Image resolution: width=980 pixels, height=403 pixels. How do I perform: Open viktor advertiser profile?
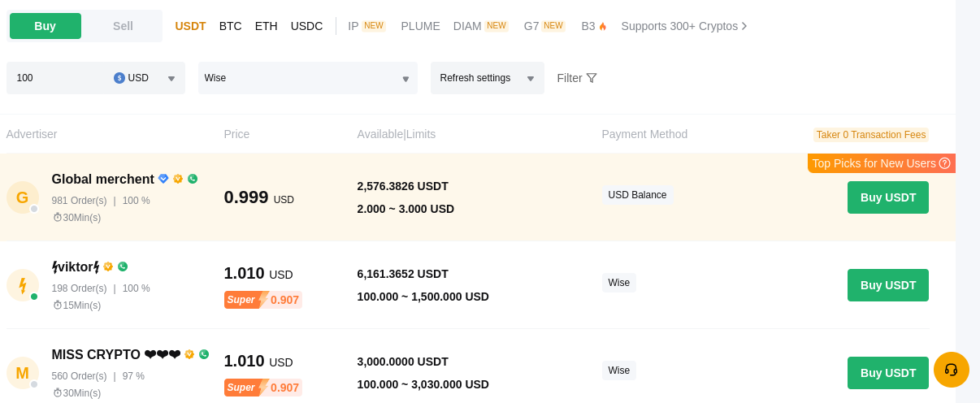coord(76,266)
